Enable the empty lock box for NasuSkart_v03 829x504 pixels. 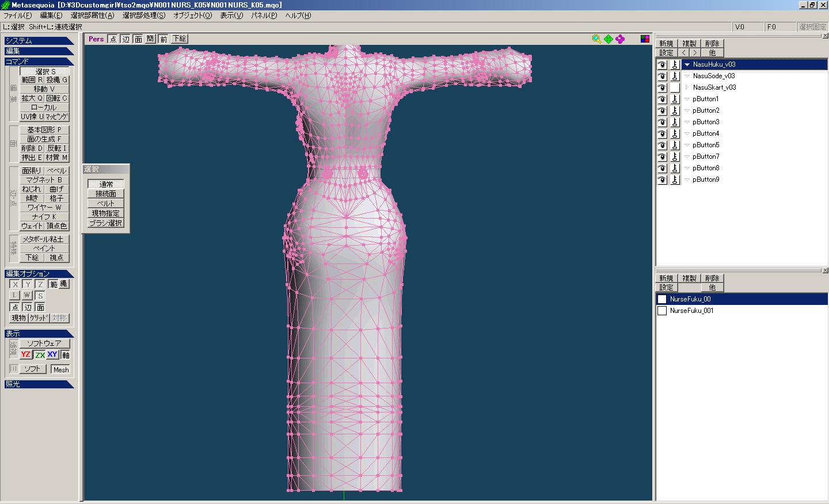[x=675, y=87]
